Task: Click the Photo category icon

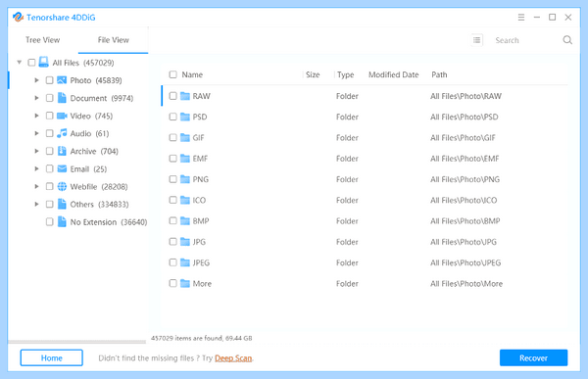Action: click(62, 80)
